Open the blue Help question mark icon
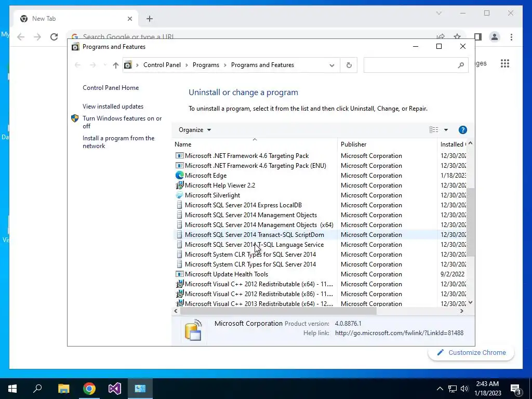Screen dimensions: 532x399 click(x=462, y=130)
